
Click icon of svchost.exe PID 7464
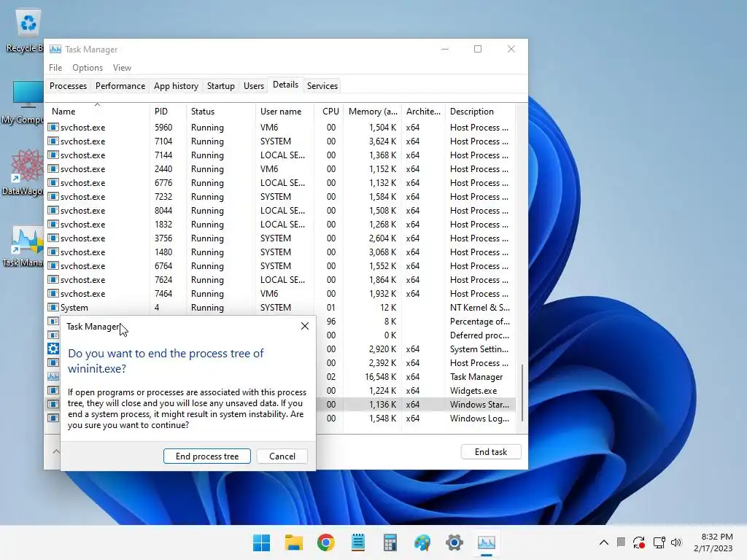[53, 293]
